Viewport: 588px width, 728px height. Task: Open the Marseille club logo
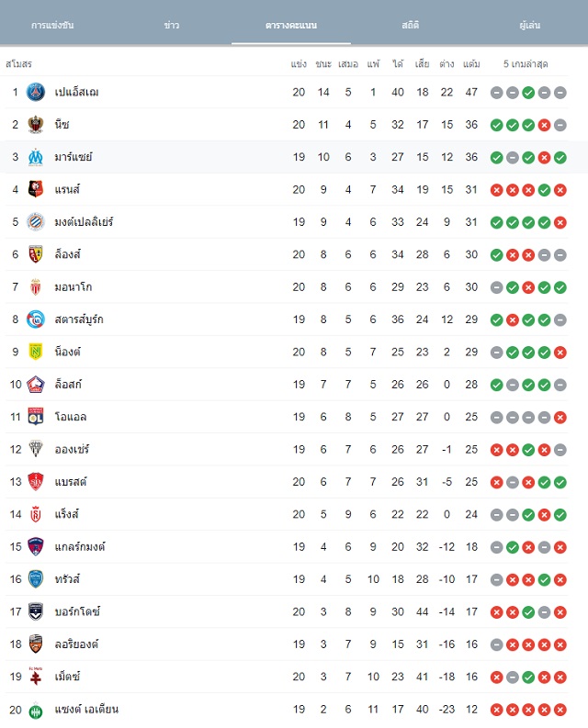click(36, 157)
